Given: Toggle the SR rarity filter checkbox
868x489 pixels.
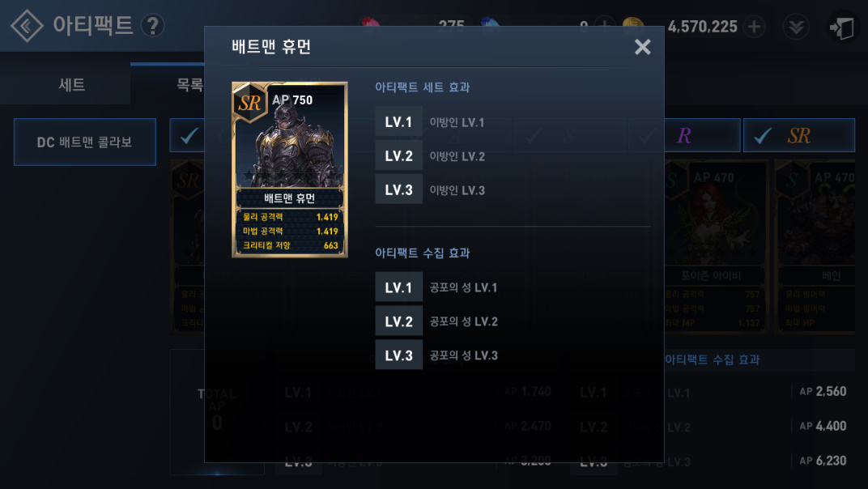Looking at the screenshot, I should coord(799,135).
